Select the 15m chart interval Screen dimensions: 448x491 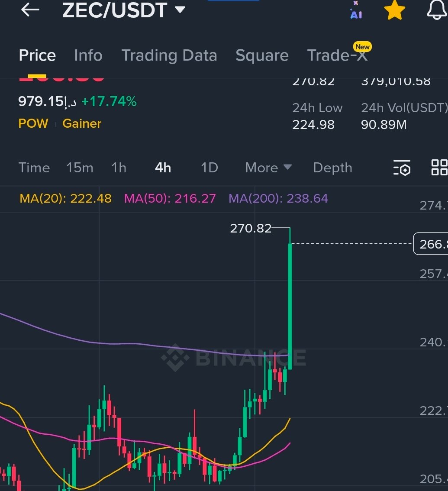click(80, 168)
